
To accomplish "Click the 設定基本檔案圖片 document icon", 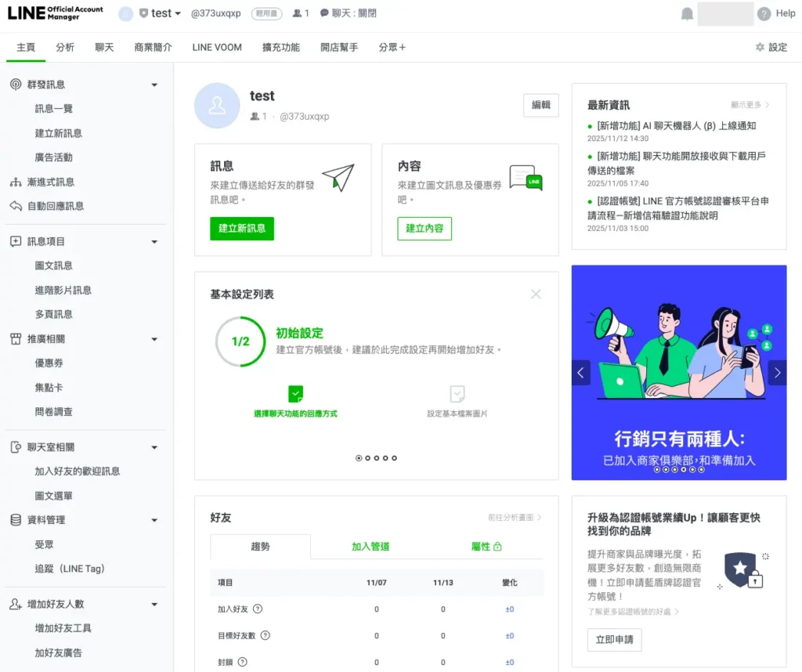I will (x=457, y=394).
